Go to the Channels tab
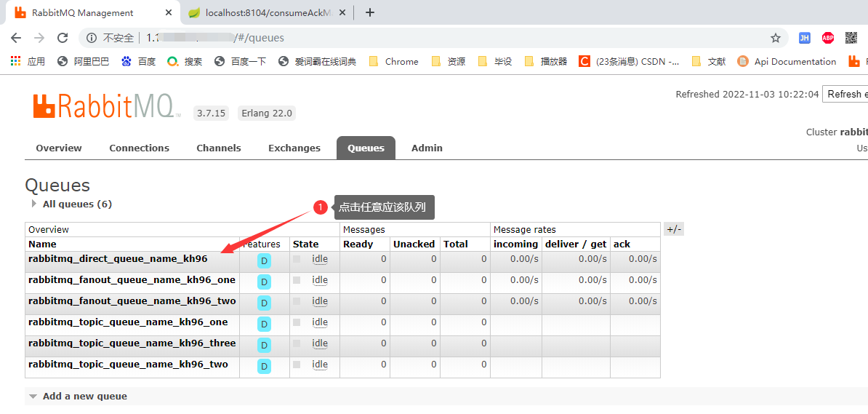Viewport: 868px width, 414px height. [x=219, y=148]
